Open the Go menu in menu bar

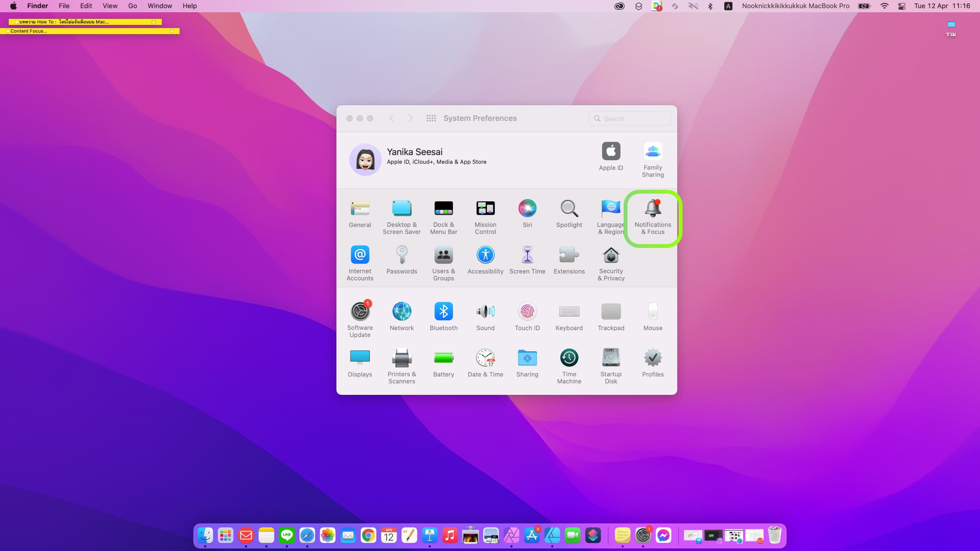tap(132, 6)
